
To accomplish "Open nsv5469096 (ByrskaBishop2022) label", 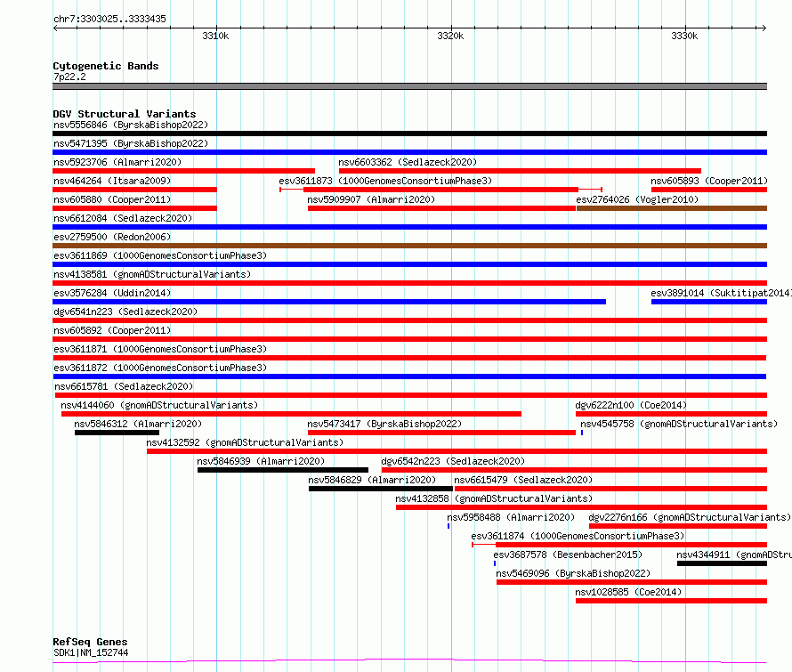I will 573,573.
